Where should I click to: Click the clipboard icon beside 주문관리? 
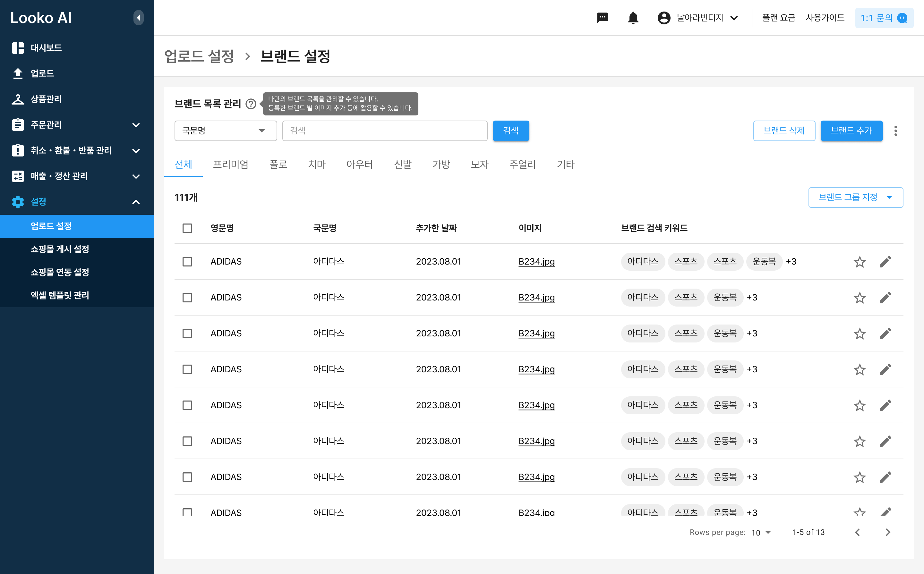pos(18,124)
